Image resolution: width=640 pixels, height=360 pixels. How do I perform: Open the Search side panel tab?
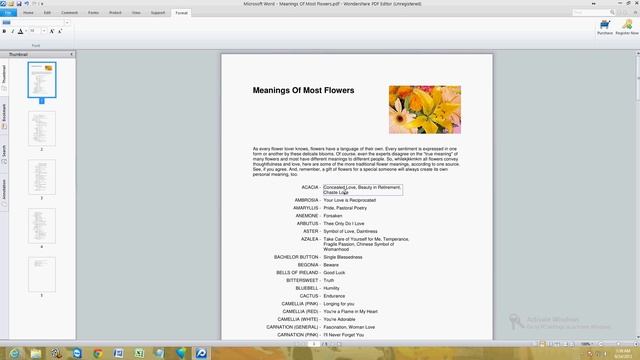pyautogui.click(x=4, y=154)
